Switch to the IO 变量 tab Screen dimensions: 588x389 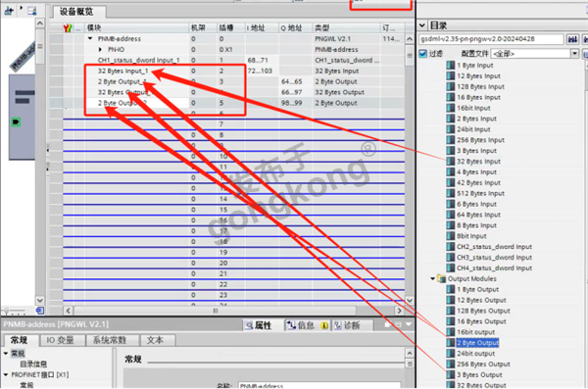(x=60, y=340)
